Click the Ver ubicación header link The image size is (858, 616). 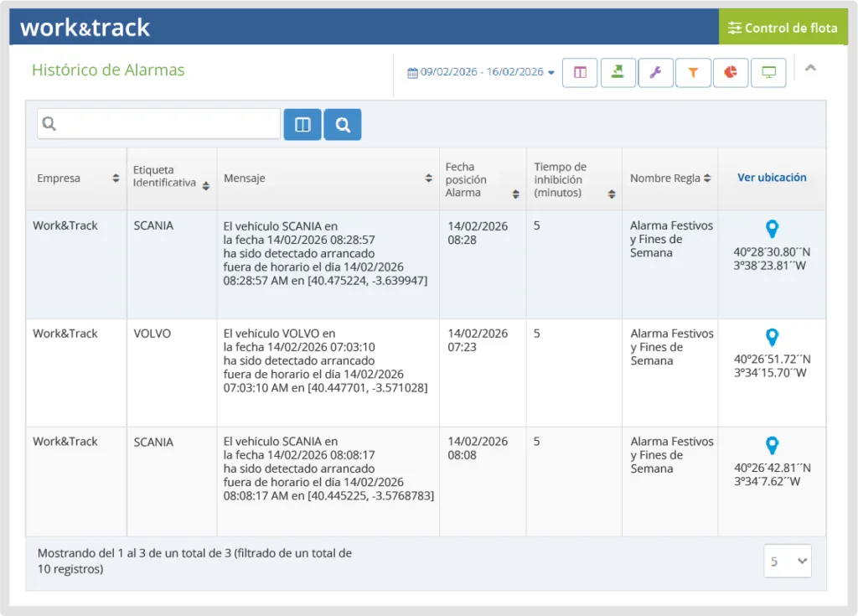[772, 178]
